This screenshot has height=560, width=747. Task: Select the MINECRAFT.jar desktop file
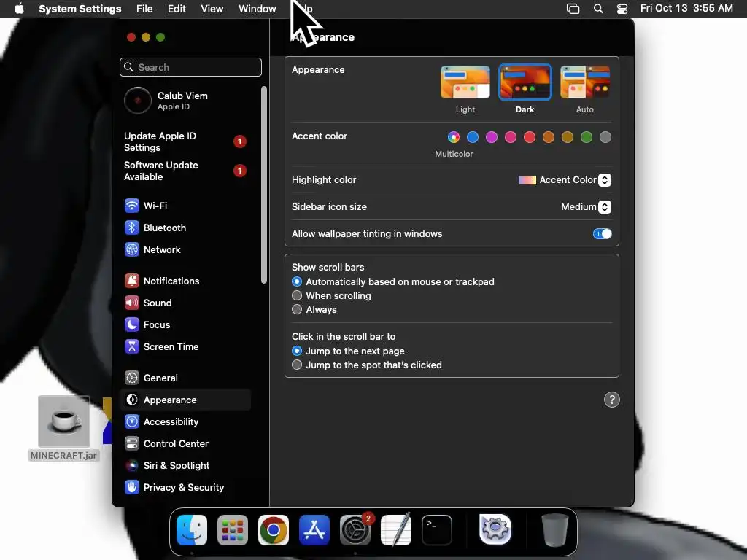click(x=64, y=429)
